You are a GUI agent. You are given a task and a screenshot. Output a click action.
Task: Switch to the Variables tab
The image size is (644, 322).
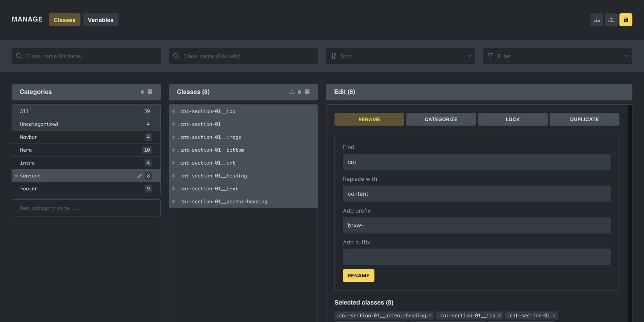101,20
